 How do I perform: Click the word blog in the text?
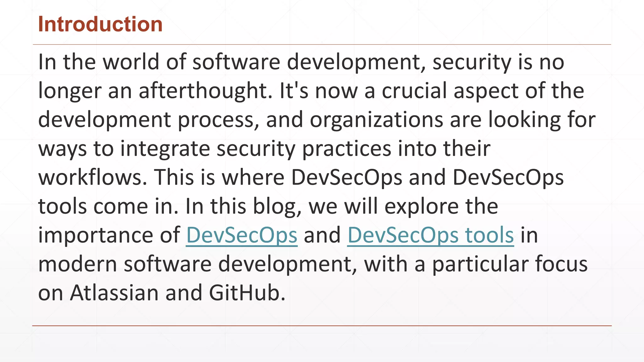(274, 206)
